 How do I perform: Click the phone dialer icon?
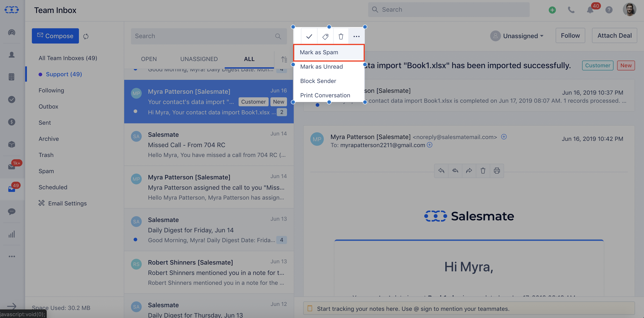click(571, 10)
